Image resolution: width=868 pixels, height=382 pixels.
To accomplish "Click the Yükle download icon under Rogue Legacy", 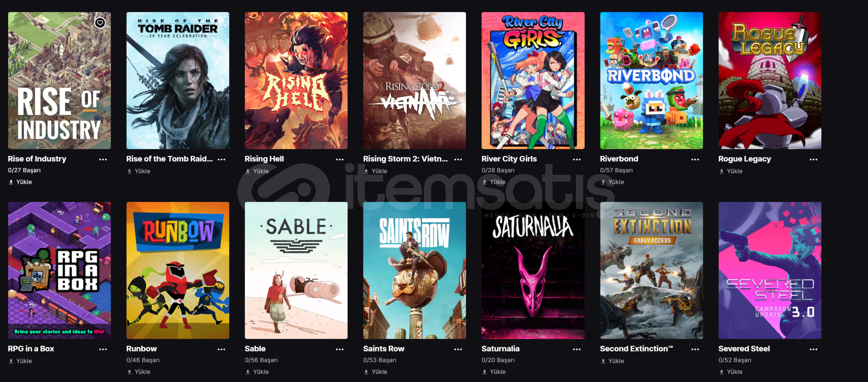I will pyautogui.click(x=722, y=171).
